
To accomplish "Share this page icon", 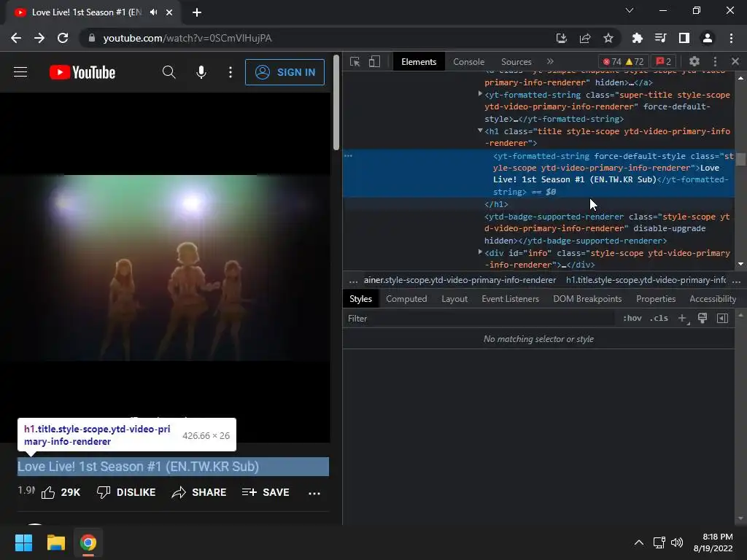I will (585, 38).
